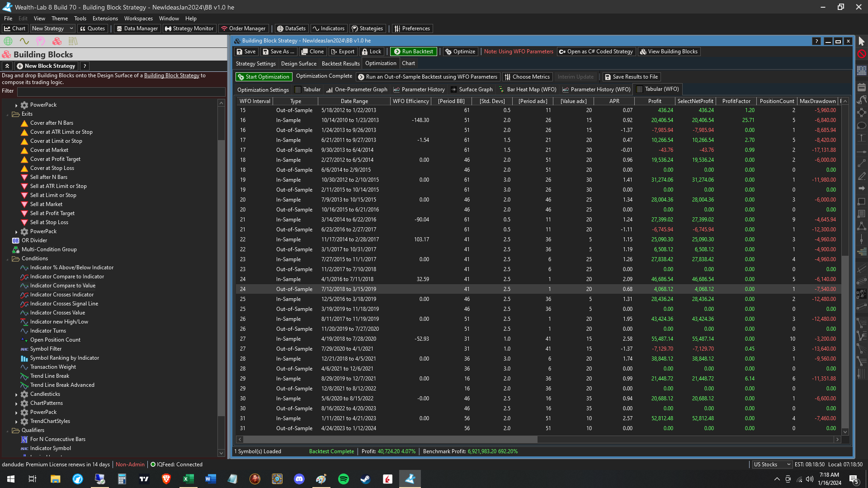Image resolution: width=868 pixels, height=488 pixels.
Task: Click the sine wave Indicators panel icon
Action: coord(24,41)
